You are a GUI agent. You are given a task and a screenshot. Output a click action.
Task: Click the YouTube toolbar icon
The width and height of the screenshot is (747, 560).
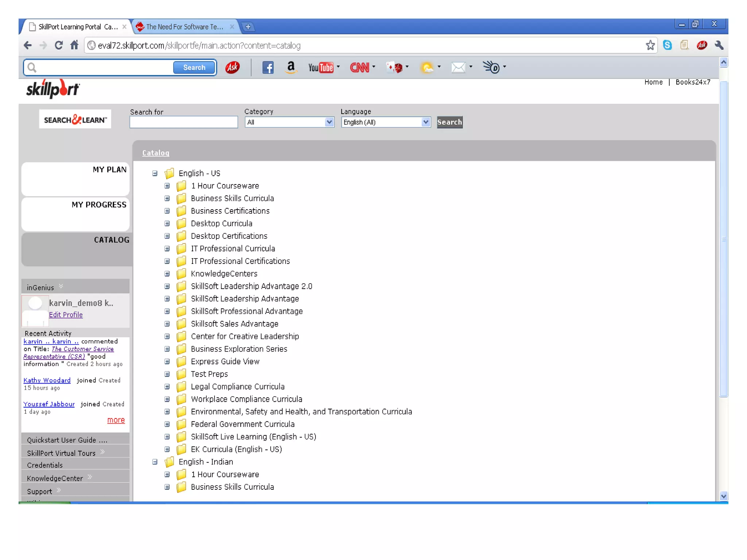[321, 67]
